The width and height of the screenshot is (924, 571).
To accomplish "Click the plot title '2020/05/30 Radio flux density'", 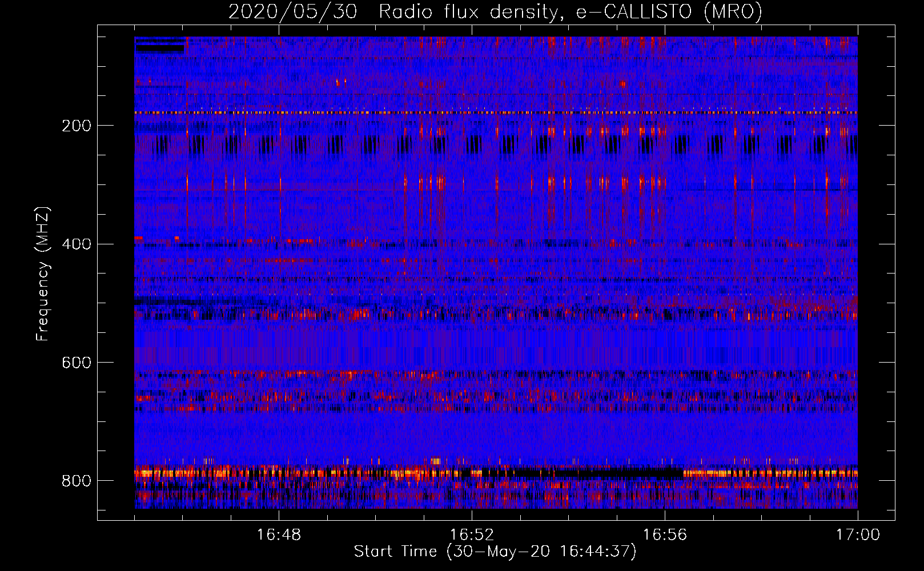I will 495,11.
